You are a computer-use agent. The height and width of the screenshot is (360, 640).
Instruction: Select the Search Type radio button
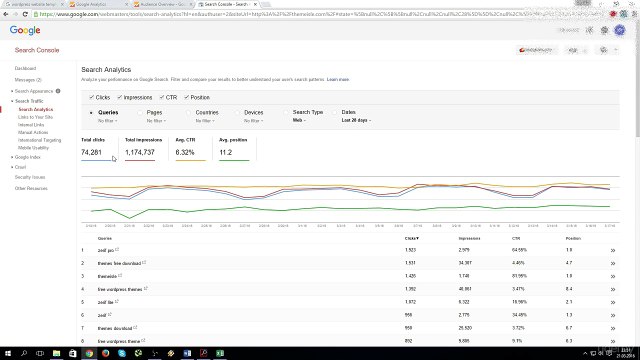(x=286, y=112)
